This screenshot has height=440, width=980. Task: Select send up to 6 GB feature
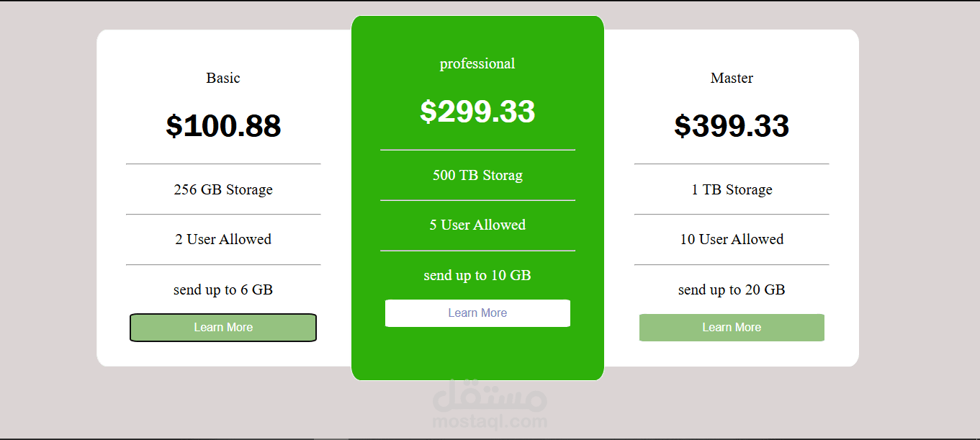coord(223,289)
